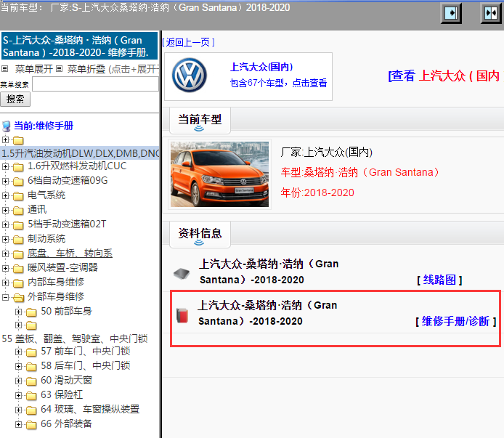Expand the 1.6升双燃料发动机CUC node
The height and width of the screenshot is (438, 504).
point(5,166)
